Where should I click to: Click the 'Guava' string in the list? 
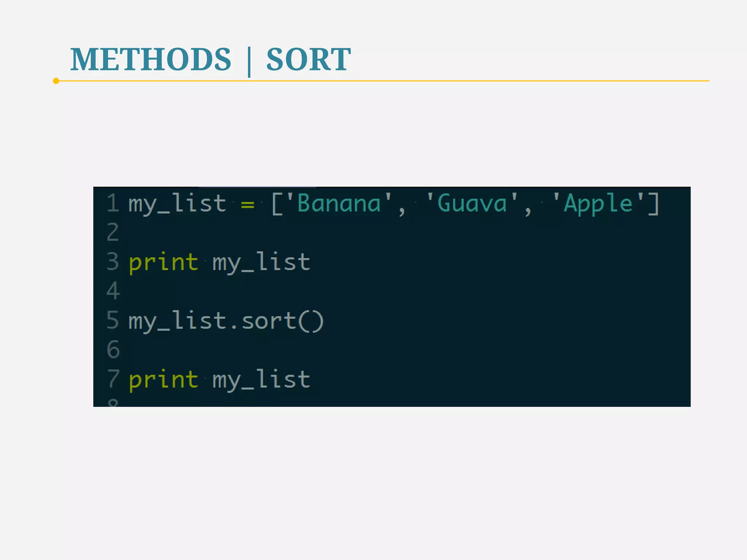pyautogui.click(x=472, y=203)
